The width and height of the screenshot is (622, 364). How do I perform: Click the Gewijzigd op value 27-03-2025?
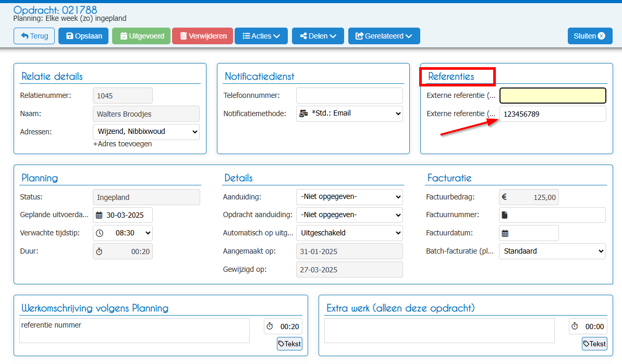349,270
